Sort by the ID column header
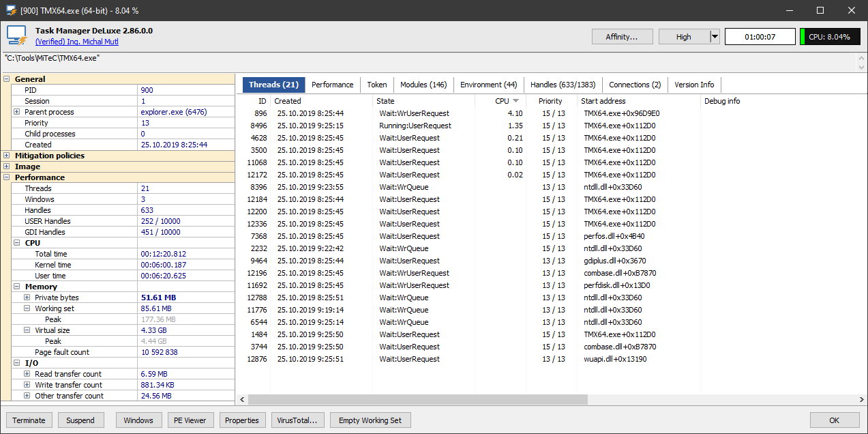Screen dimensions: 868x434 tap(254, 101)
